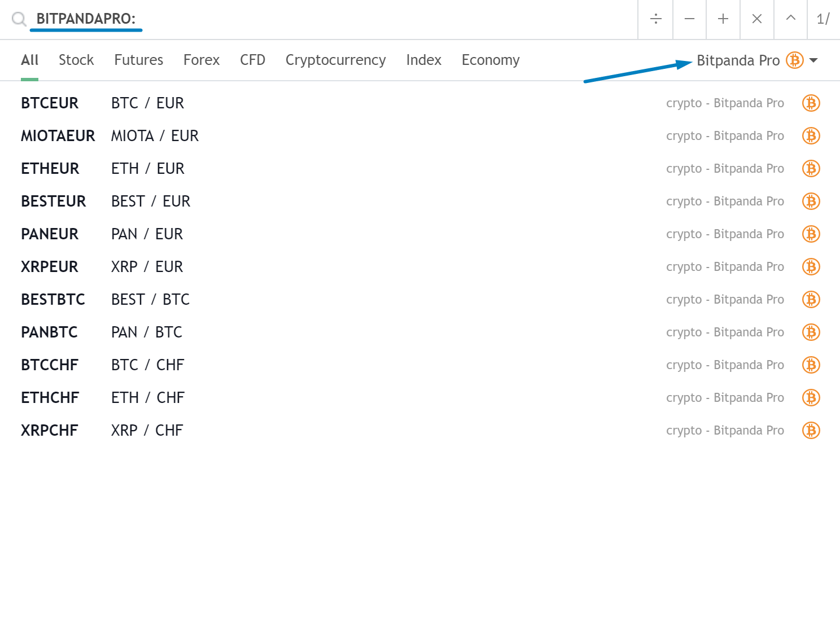Image resolution: width=840 pixels, height=640 pixels.
Task: Click the BTC / CHF description
Action: pyautogui.click(x=147, y=365)
